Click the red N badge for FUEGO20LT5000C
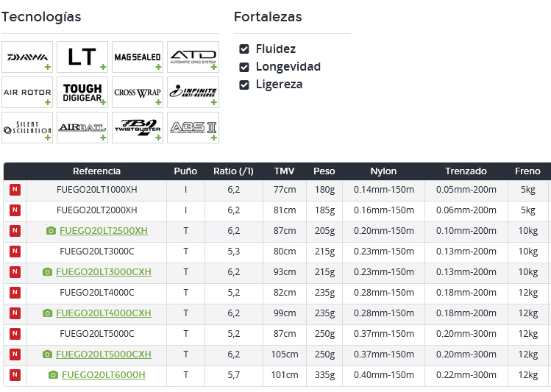Image resolution: width=551 pixels, height=392 pixels. click(x=15, y=333)
